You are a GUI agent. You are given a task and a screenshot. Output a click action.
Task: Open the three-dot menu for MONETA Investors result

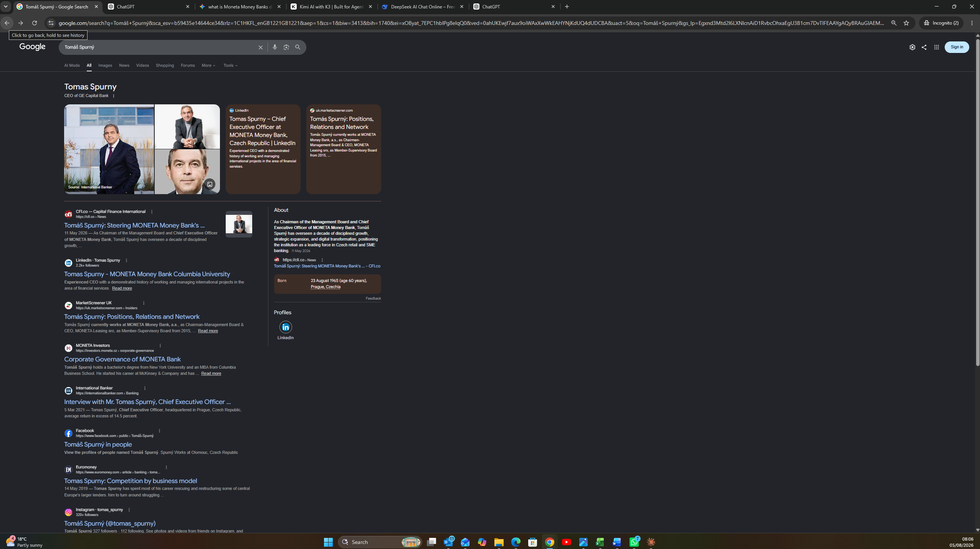[x=160, y=346]
